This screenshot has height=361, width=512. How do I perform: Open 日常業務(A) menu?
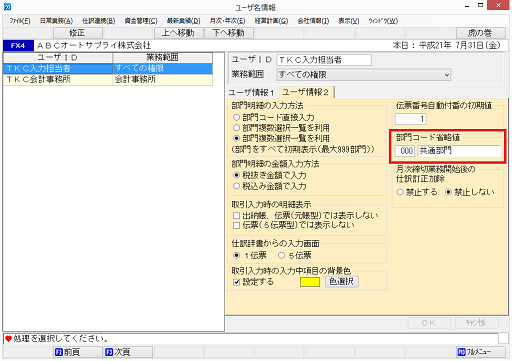tap(56, 21)
